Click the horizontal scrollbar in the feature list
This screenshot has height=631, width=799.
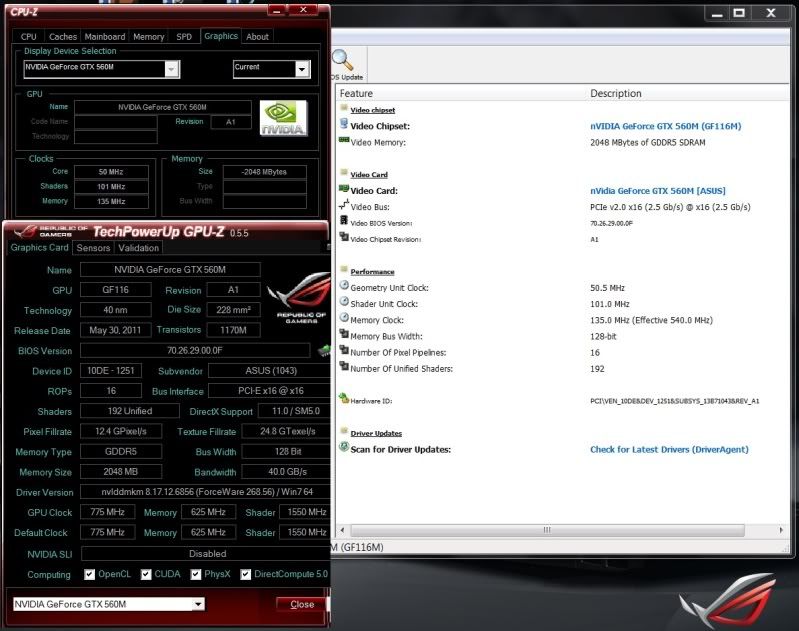(545, 529)
